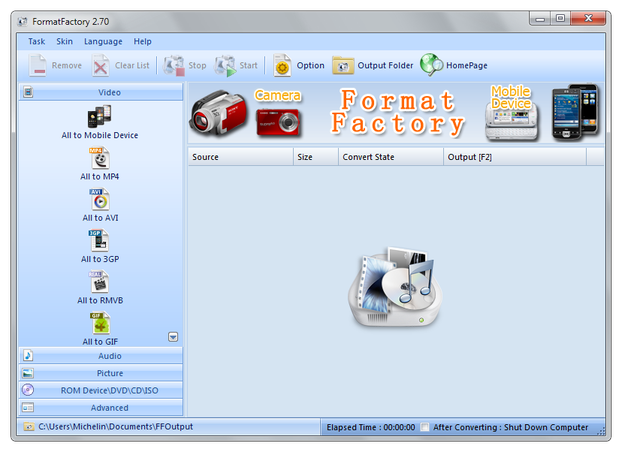This screenshot has width=625, height=455.
Task: Open the Output Folder icon
Action: pyautogui.click(x=343, y=65)
